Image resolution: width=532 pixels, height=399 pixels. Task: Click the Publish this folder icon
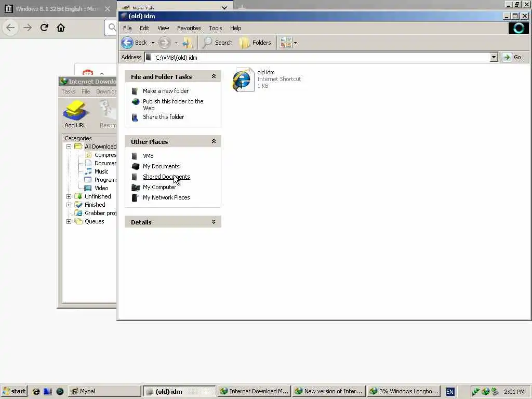[136, 101]
